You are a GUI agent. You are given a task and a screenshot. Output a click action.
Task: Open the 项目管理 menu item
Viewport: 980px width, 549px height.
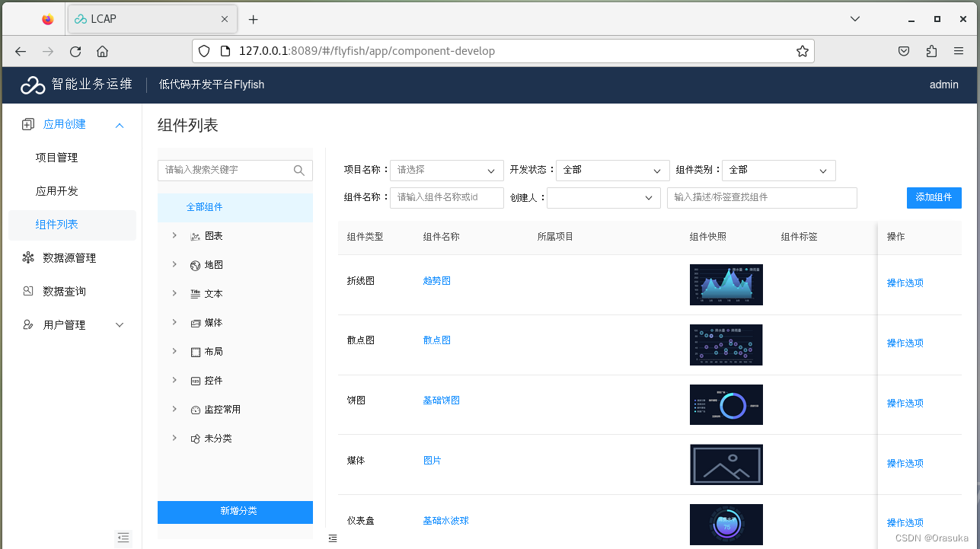(57, 157)
